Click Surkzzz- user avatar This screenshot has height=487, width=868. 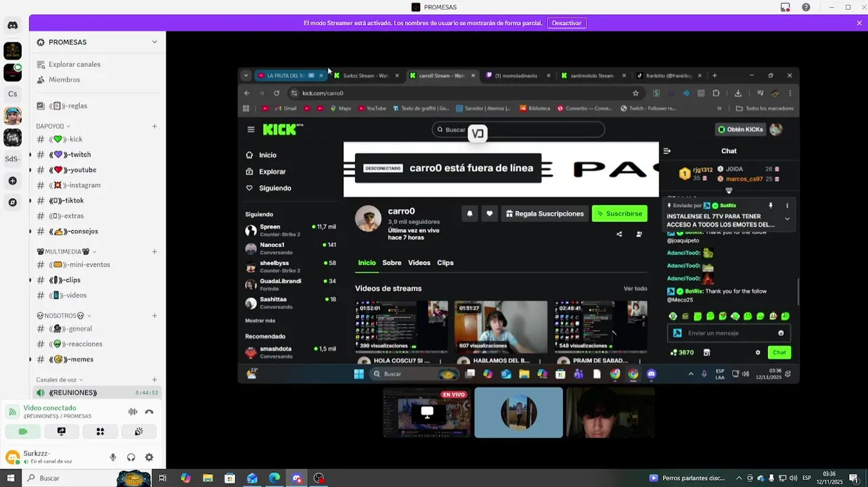click(12, 457)
